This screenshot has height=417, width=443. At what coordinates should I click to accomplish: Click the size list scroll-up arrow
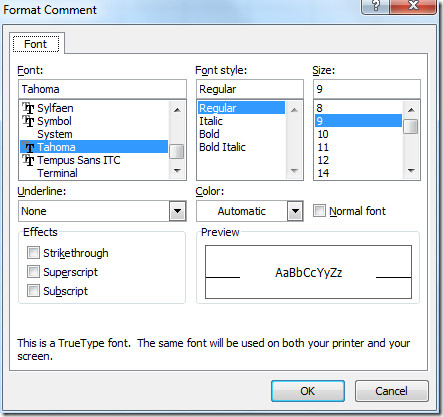411,110
